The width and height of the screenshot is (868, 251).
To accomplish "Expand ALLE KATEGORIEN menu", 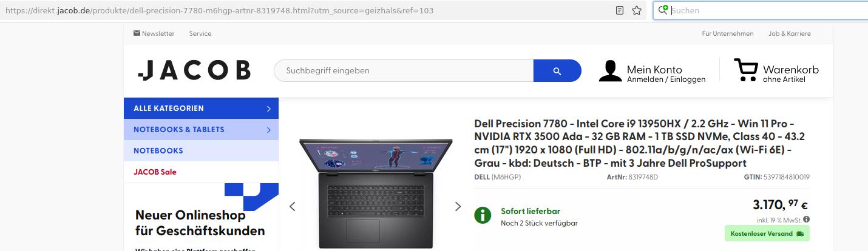I will tap(201, 109).
